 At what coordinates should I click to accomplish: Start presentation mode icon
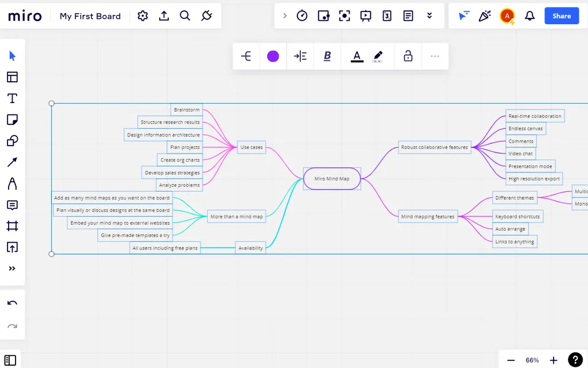(366, 16)
